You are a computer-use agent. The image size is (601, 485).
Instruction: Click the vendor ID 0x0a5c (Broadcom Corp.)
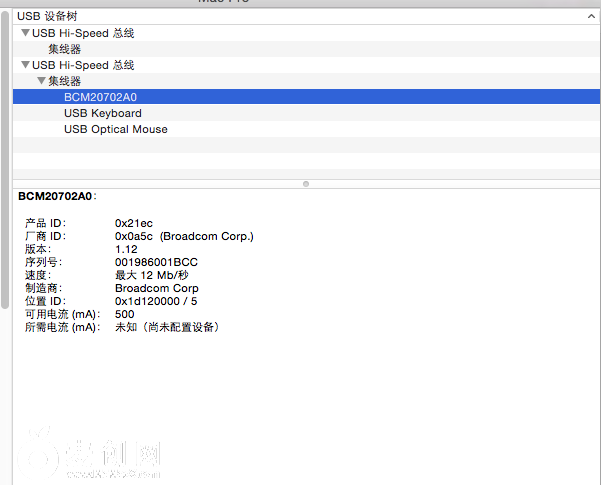coord(184,236)
